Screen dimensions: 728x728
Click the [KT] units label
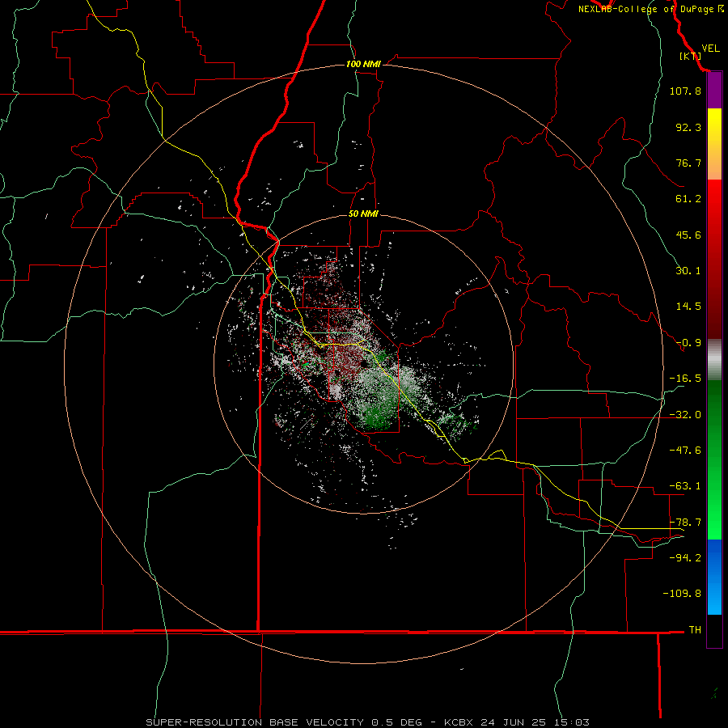(690, 56)
